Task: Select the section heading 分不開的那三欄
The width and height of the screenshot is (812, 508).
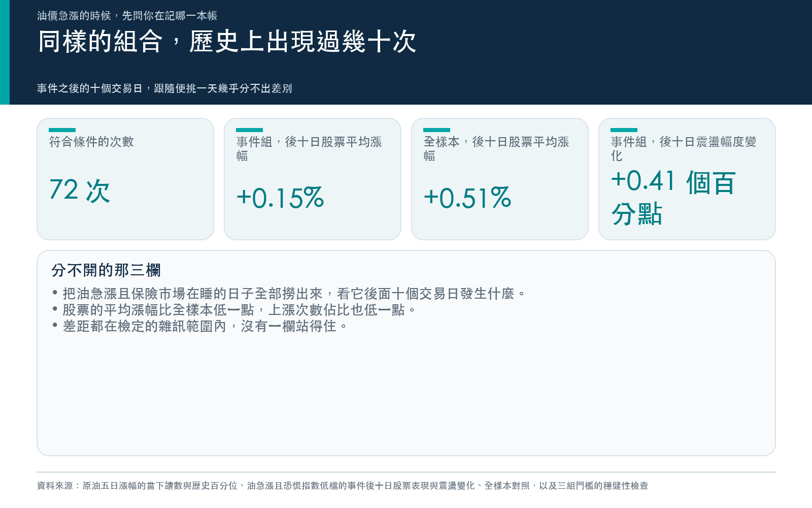Action: point(106,270)
